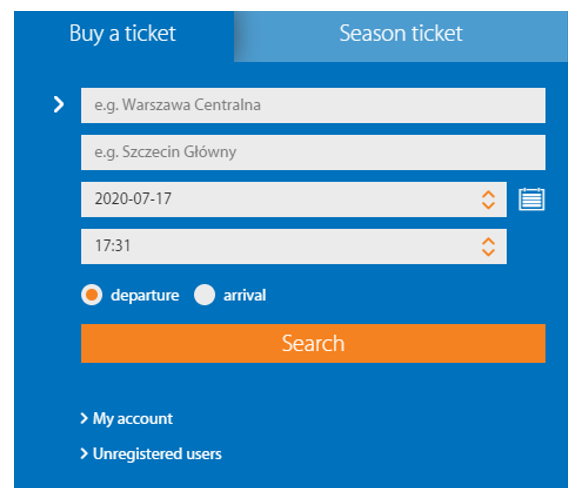Select the arrival radio button
Viewport: 580px width, 500px height.
(x=204, y=295)
